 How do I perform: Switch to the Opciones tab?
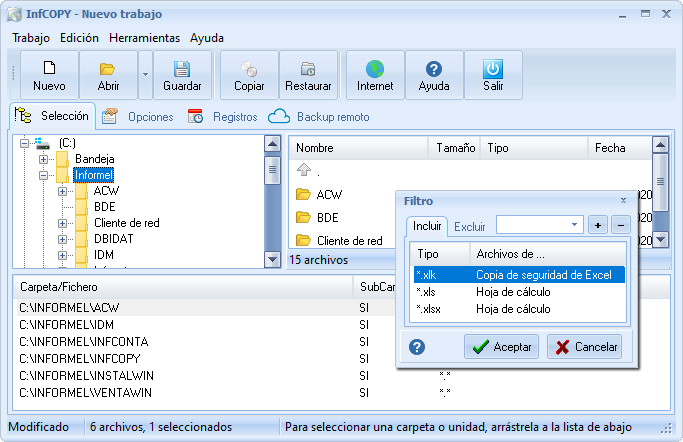tap(138, 117)
